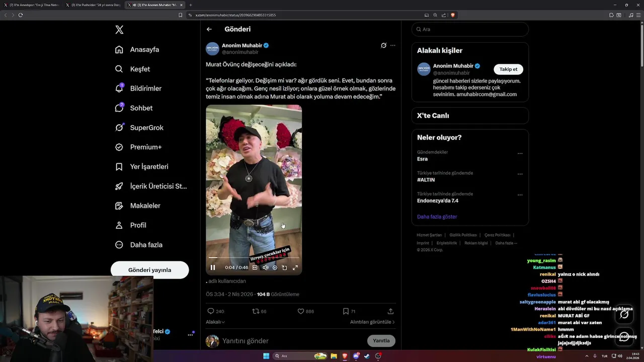Open Steam from the taskbar
This screenshot has height=362, width=644.
pyautogui.click(x=367, y=356)
